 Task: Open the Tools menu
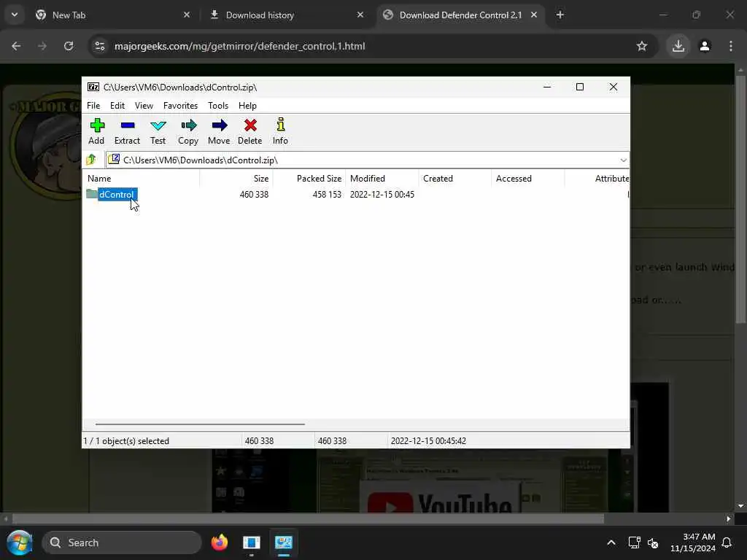pyautogui.click(x=218, y=106)
